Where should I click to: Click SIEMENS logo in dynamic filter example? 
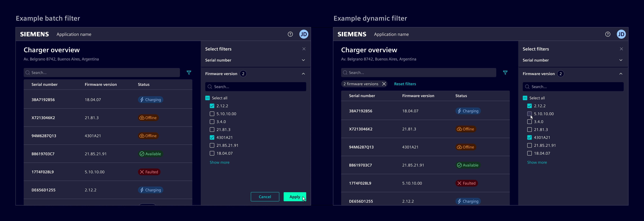352,34
